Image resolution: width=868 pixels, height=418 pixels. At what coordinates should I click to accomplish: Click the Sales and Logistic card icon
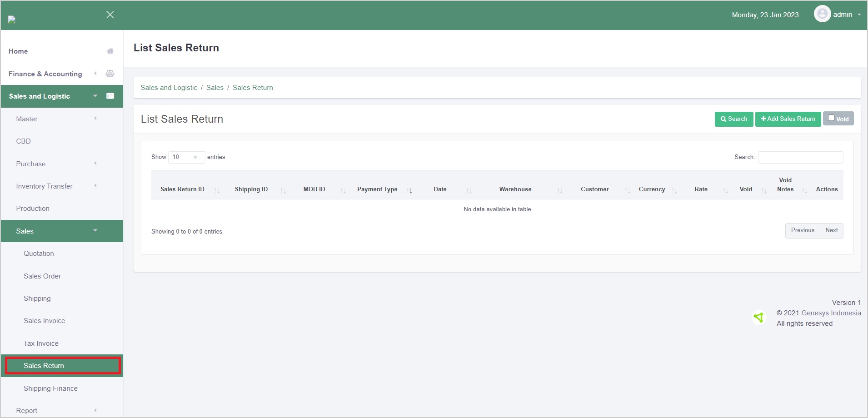pos(110,96)
